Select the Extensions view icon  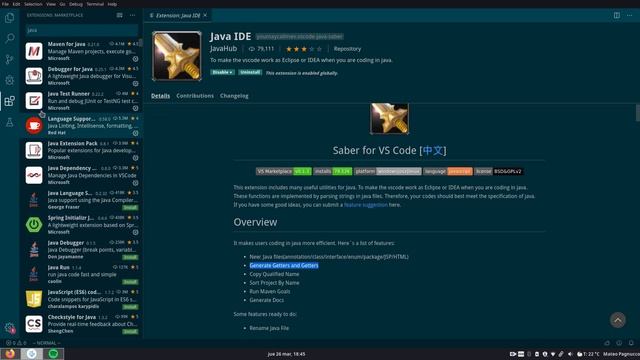tap(9, 101)
